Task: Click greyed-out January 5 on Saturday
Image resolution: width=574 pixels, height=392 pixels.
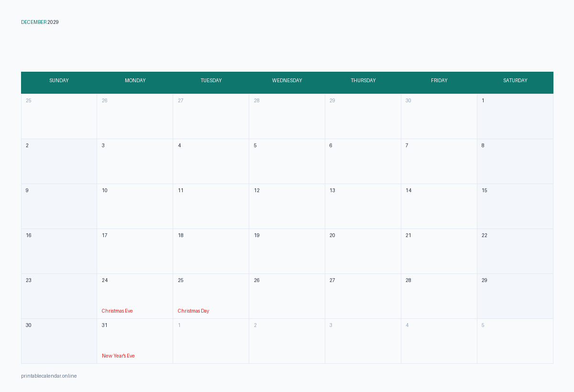Action: coord(515,341)
